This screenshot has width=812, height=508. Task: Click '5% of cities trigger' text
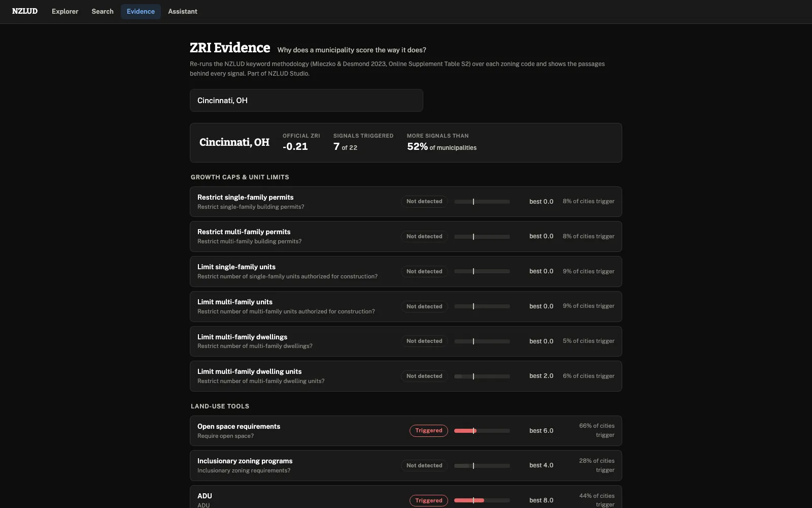pyautogui.click(x=589, y=341)
